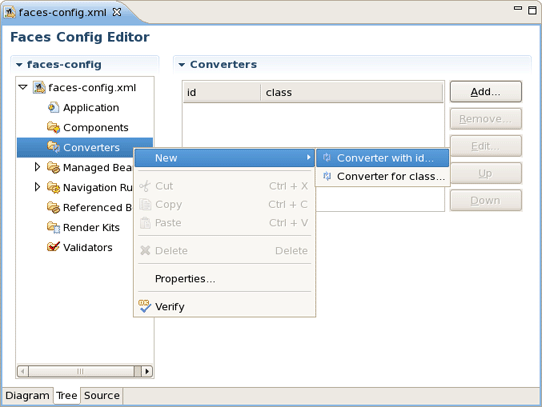542x407 pixels.
Task: Choose Copy from the context menu
Action: coord(224,204)
